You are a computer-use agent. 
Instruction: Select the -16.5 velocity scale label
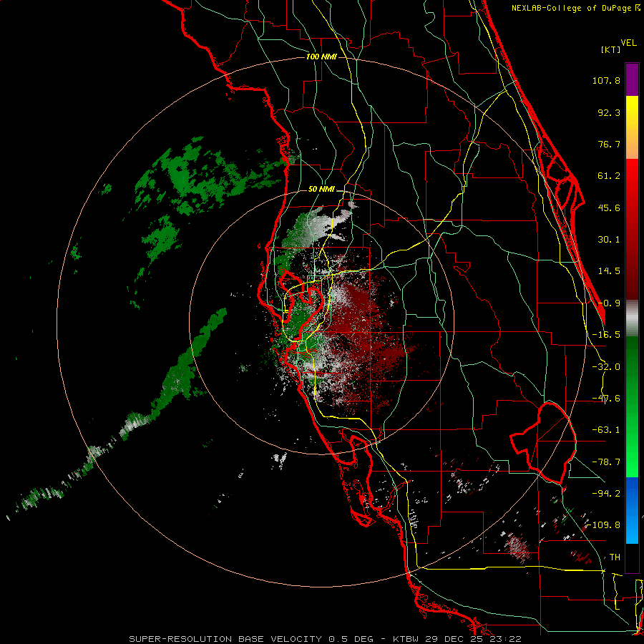[606, 335]
